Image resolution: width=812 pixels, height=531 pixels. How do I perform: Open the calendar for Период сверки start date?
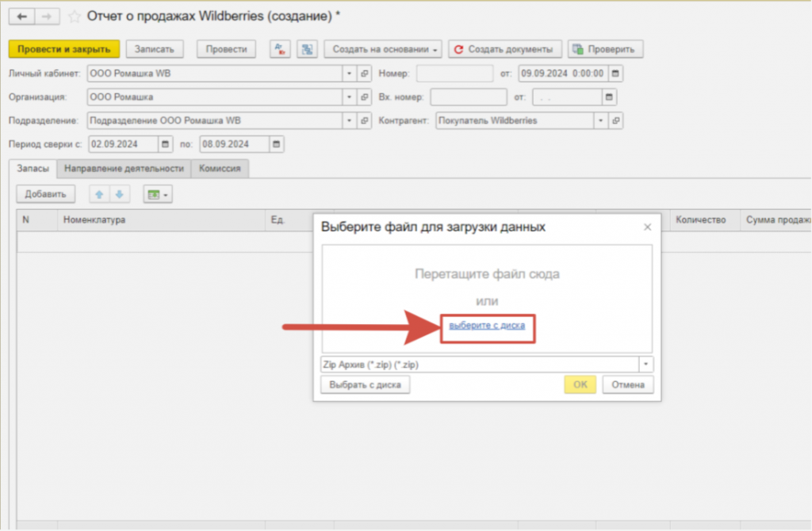coord(165,144)
